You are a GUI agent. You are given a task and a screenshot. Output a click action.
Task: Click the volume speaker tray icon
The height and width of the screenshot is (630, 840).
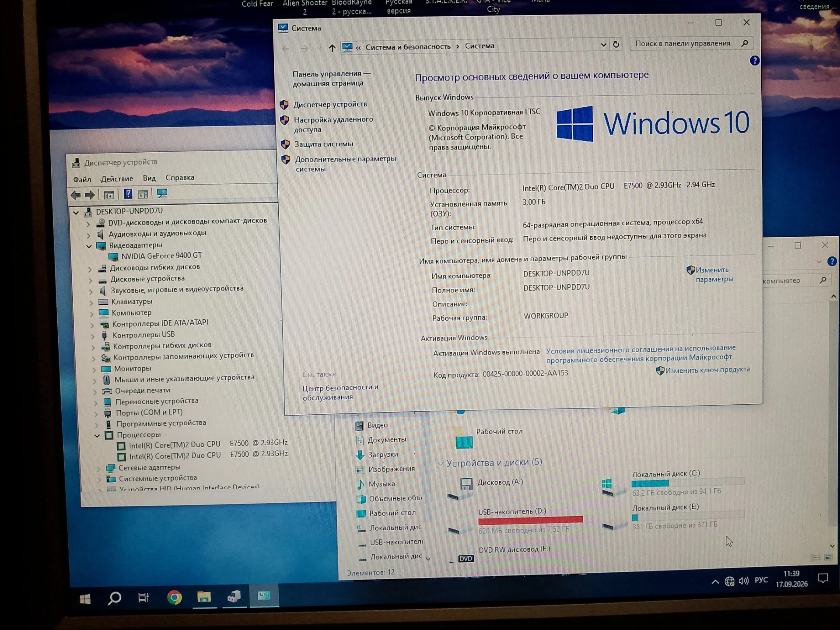(x=743, y=581)
